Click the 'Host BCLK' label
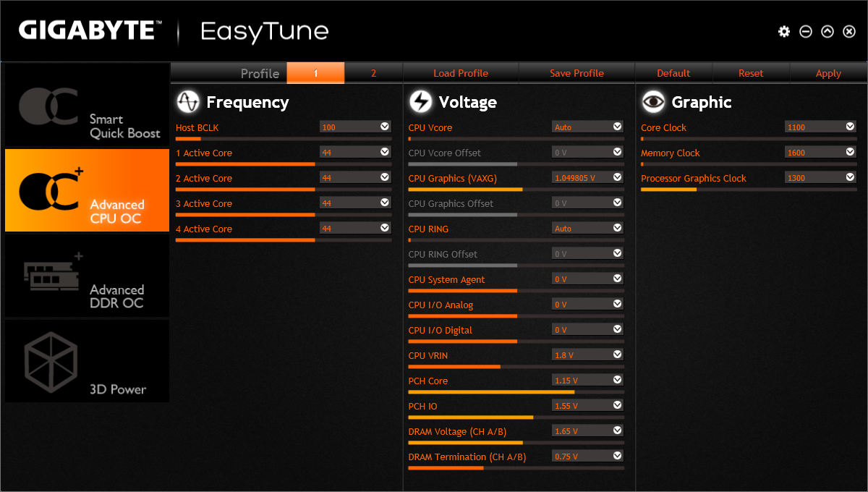 tap(197, 127)
